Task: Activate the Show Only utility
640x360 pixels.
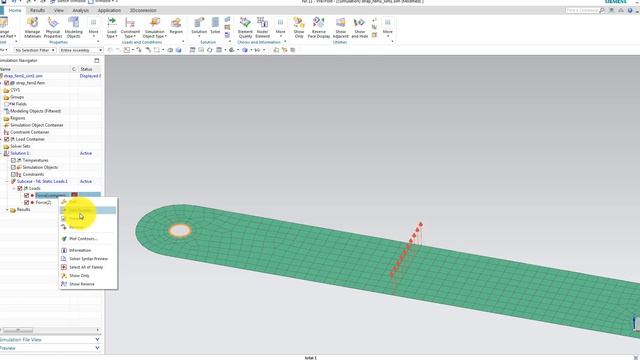Action: [299, 28]
